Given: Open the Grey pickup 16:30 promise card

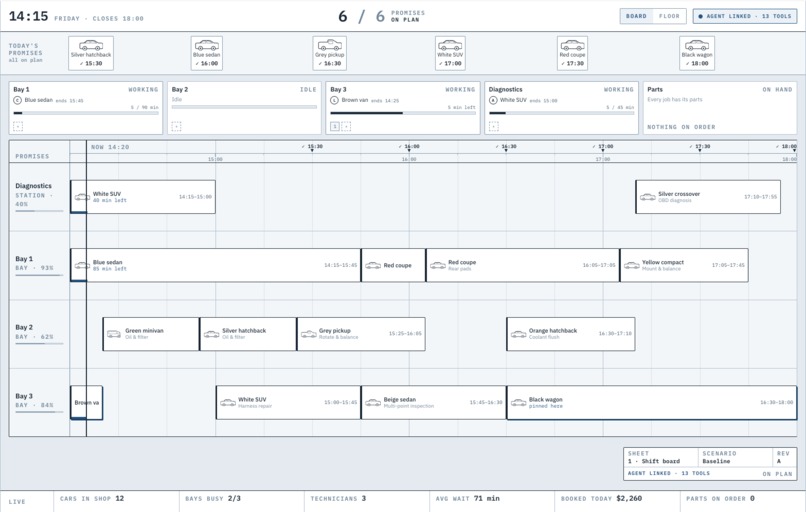Looking at the screenshot, I should coord(329,53).
